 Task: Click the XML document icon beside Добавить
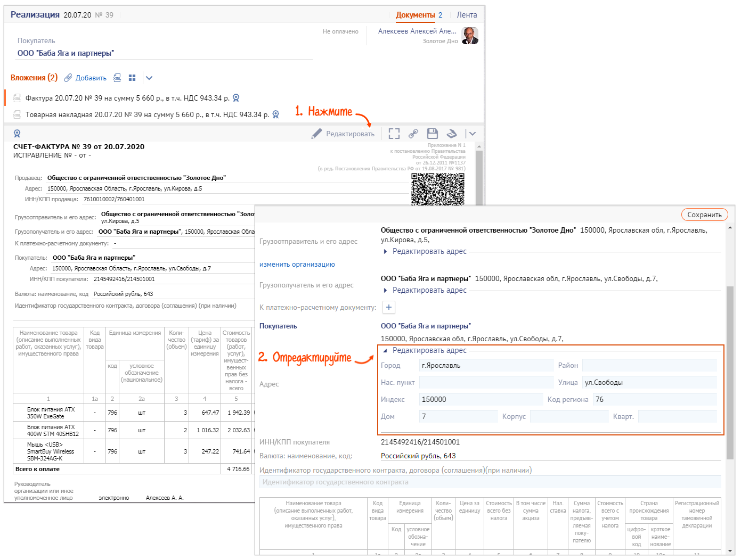[x=117, y=78]
